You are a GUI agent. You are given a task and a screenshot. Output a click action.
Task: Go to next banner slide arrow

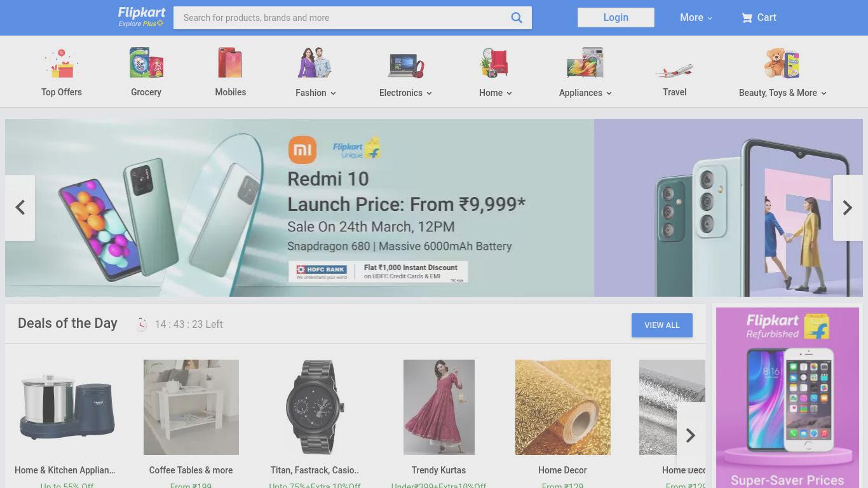(x=848, y=208)
